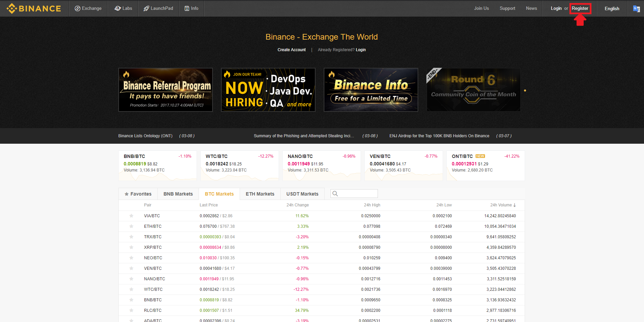Favorite the XRP/BTC pair star
Screen dimensions: 644x322
tap(132, 247)
